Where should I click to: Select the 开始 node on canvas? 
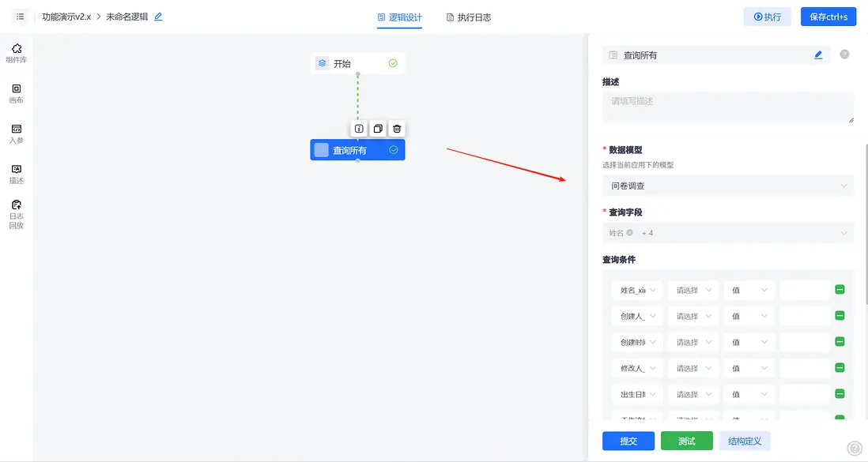tap(357, 63)
